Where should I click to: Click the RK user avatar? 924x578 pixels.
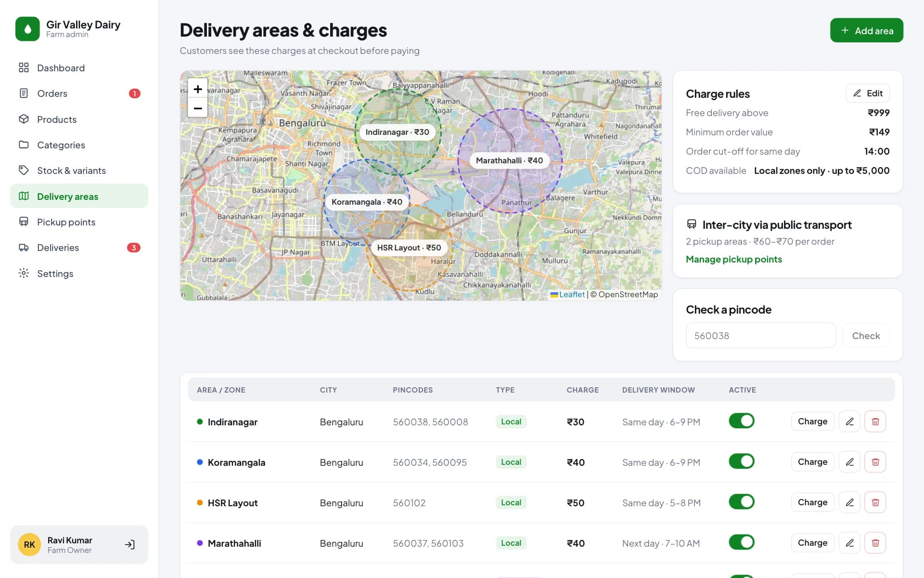29,545
